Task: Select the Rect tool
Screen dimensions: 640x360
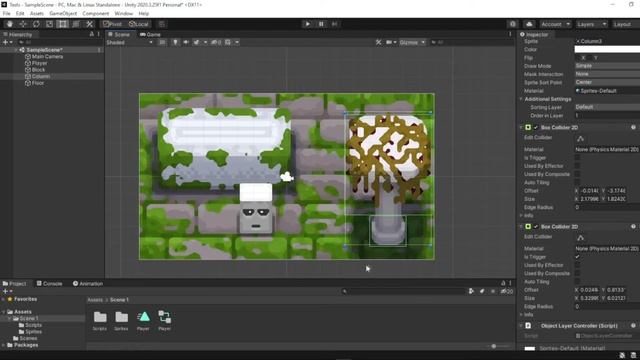Action: click(62, 24)
